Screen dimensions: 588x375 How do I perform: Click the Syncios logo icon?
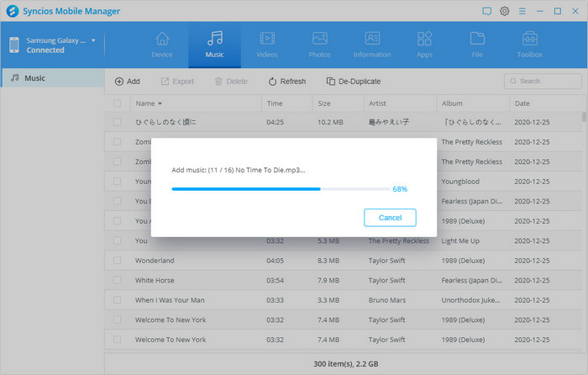tap(13, 11)
